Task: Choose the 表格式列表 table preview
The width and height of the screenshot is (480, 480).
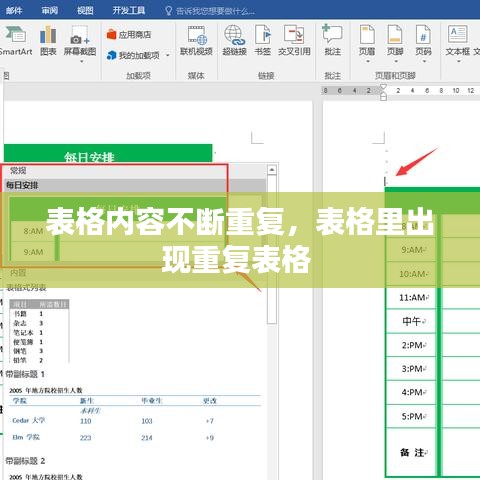Action: coord(39,331)
